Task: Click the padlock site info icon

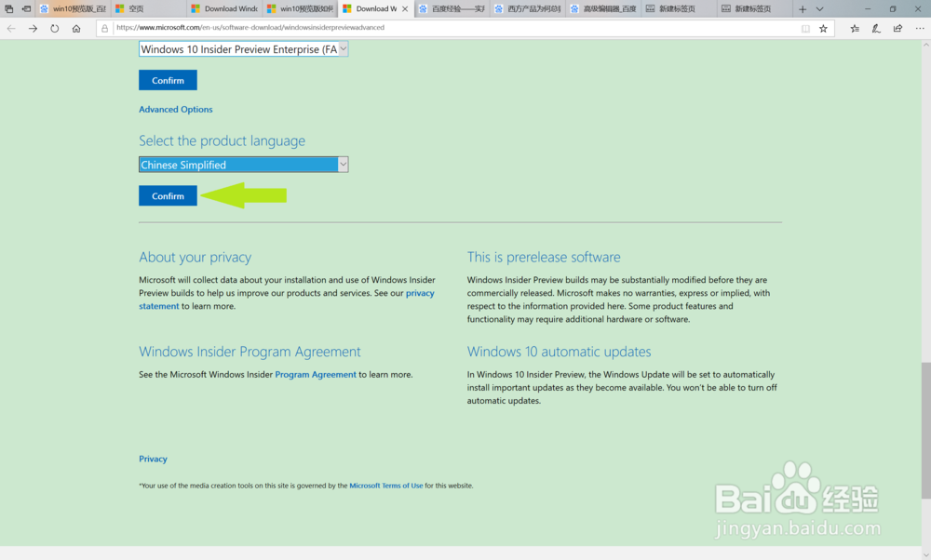Action: tap(104, 28)
